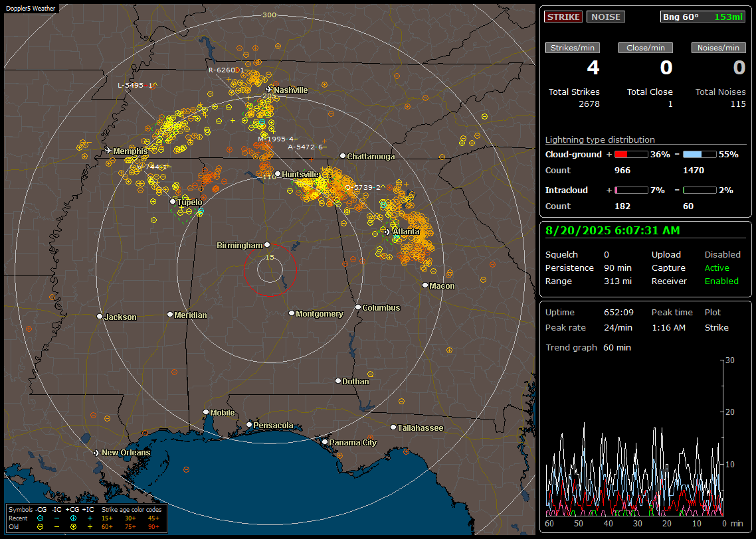Image resolution: width=756 pixels, height=539 pixels.
Task: Click the Plot value Strike
Action: (716, 327)
